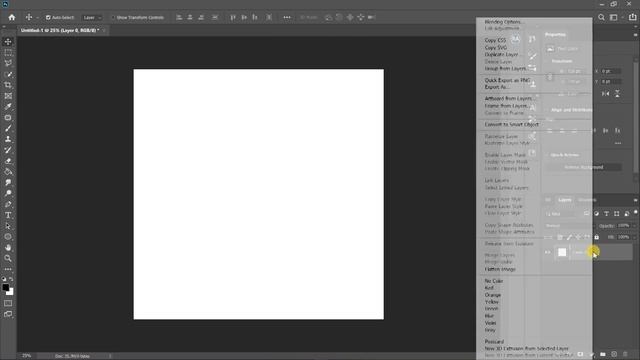Enable Show Transform Controls checkbox
The image size is (640, 360).
pos(113,18)
